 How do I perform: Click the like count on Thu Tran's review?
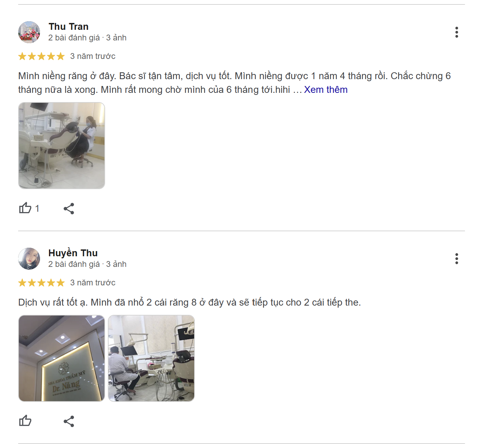tap(37, 208)
